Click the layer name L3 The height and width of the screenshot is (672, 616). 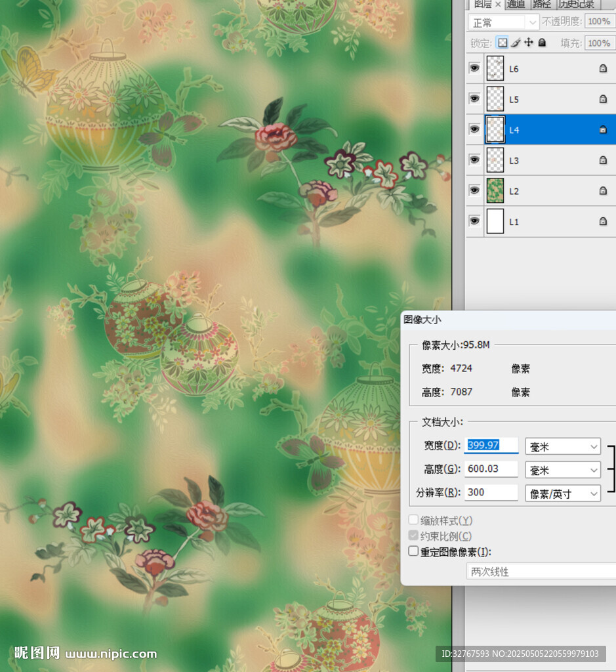point(514,161)
